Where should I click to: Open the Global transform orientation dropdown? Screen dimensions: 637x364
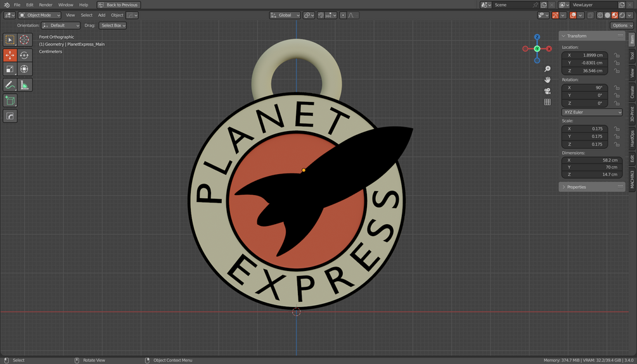285,15
